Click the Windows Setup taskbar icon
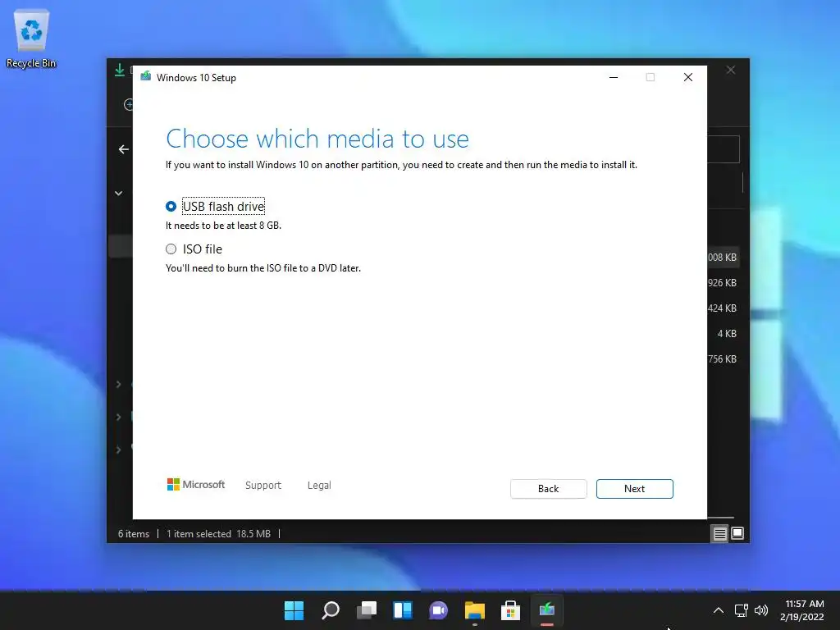This screenshot has width=840, height=630. [x=546, y=610]
